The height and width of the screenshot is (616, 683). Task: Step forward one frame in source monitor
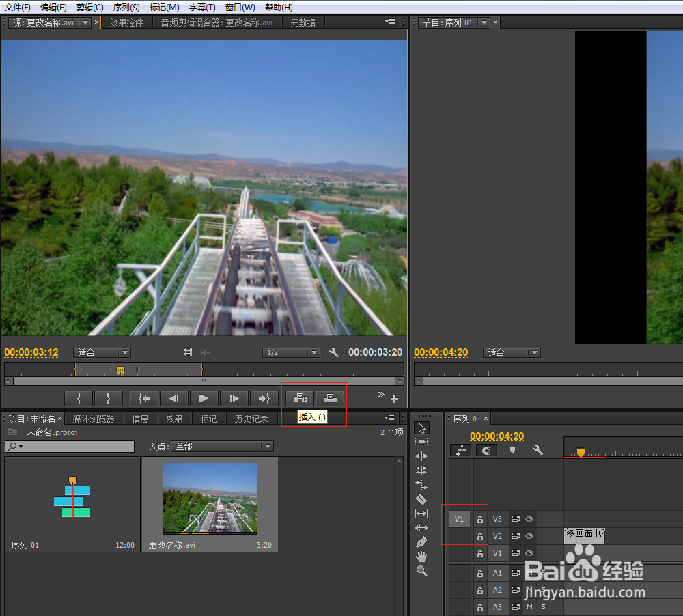234,398
